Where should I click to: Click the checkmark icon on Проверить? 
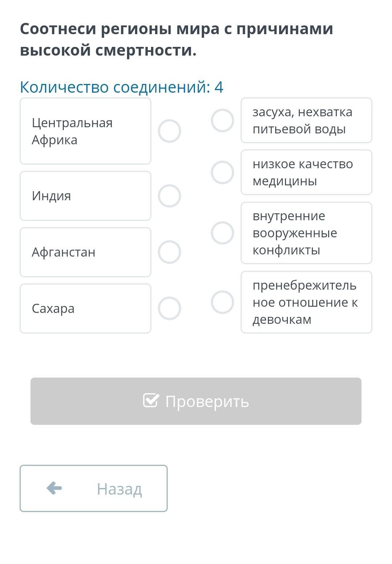pyautogui.click(x=151, y=400)
